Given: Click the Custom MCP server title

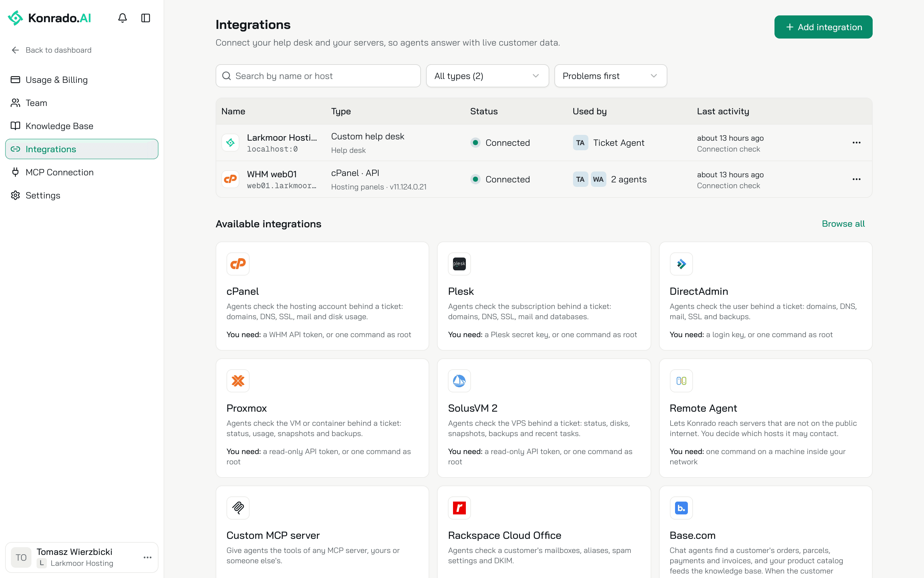Looking at the screenshot, I should (x=273, y=535).
